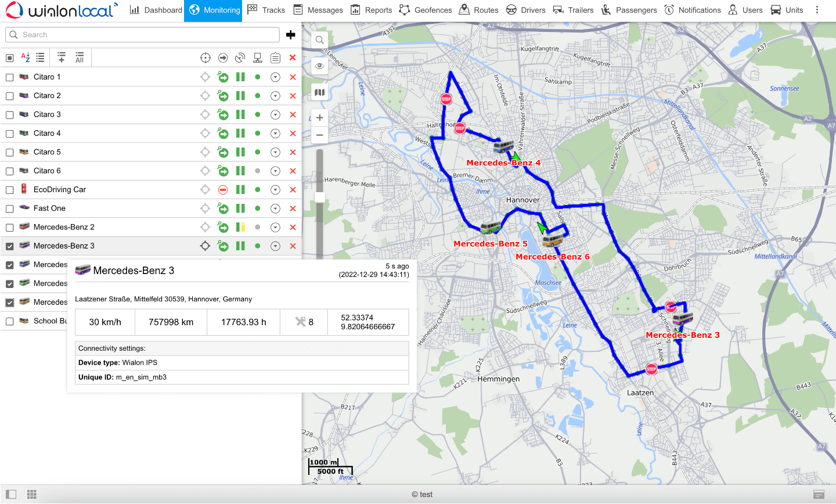Toggle the map visibility eye button
This screenshot has height=504, width=836.
[319, 66]
